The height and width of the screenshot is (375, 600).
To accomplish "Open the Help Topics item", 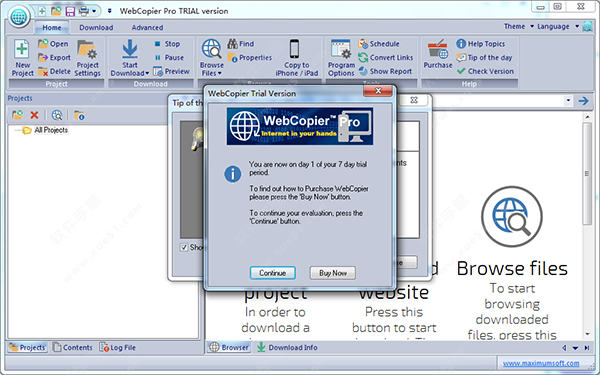I will click(x=481, y=44).
